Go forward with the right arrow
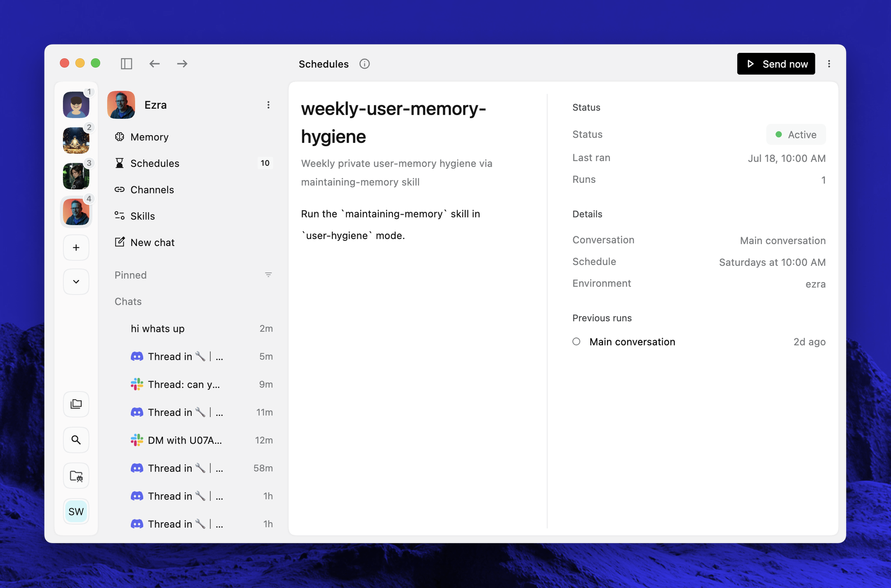Viewport: 891px width, 588px height. click(182, 64)
